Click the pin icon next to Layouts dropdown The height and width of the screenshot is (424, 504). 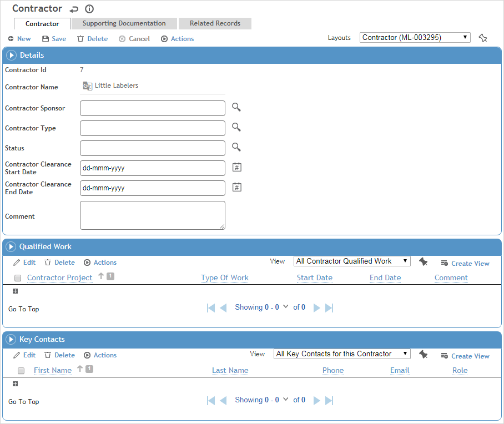(x=482, y=38)
